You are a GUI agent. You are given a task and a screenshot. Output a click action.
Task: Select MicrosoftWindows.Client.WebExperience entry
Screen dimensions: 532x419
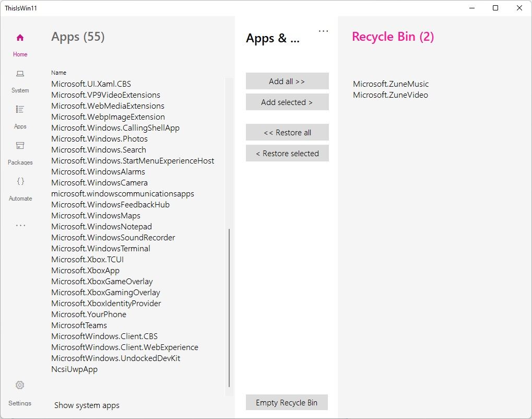(x=125, y=347)
